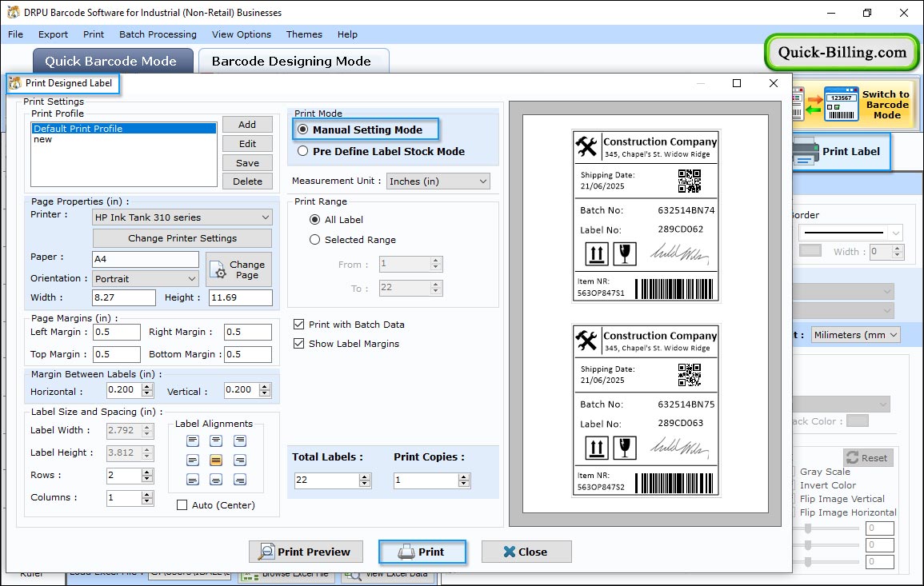The width and height of the screenshot is (924, 586).
Task: Open border style dropdown in main window
Action: pyautogui.click(x=851, y=233)
